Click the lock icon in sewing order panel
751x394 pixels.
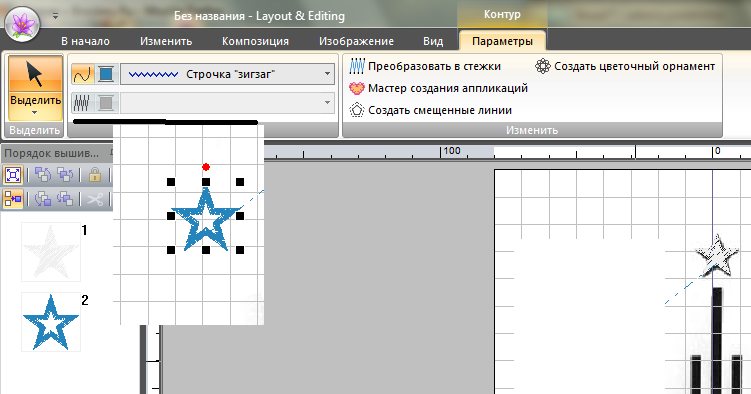[94, 175]
